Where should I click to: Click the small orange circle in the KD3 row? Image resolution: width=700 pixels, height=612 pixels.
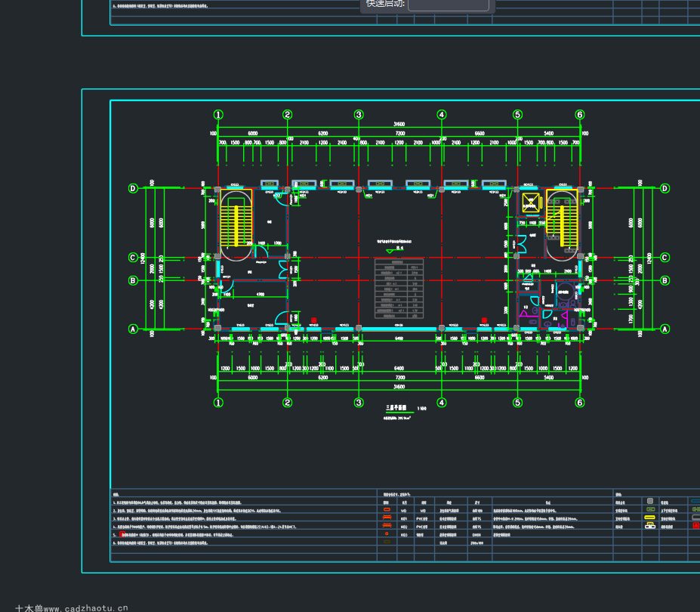(387, 534)
